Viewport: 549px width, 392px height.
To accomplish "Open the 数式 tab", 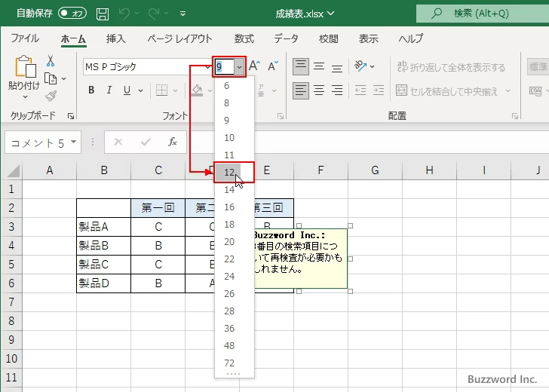I will point(244,38).
